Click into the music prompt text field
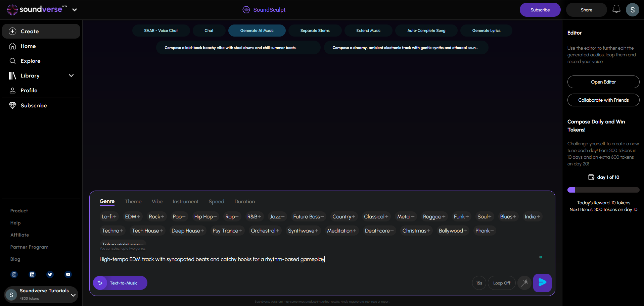 [316, 259]
